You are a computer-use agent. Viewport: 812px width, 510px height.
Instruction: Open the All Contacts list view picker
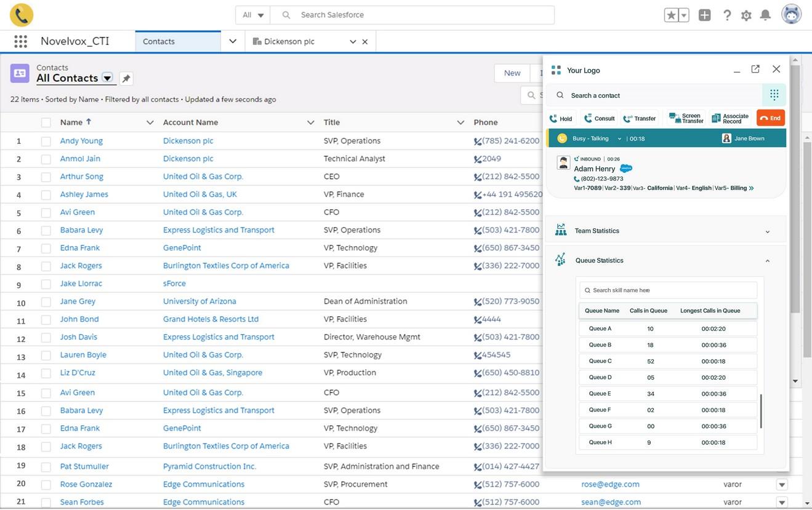(x=107, y=78)
